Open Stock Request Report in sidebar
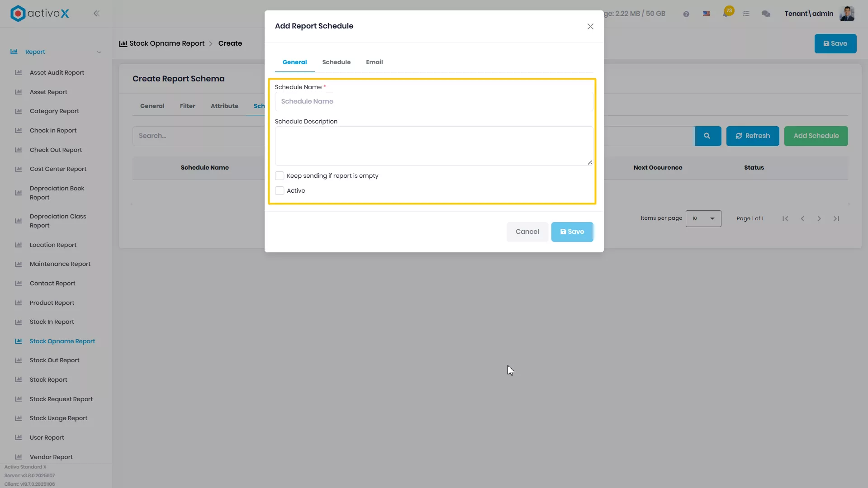Screen dimensions: 868x488 [x=61, y=399]
